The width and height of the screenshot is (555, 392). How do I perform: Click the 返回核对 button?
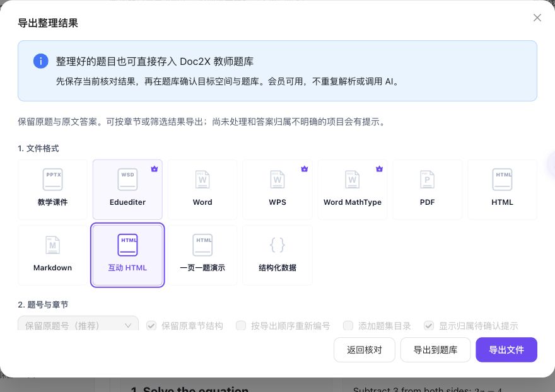(x=365, y=350)
